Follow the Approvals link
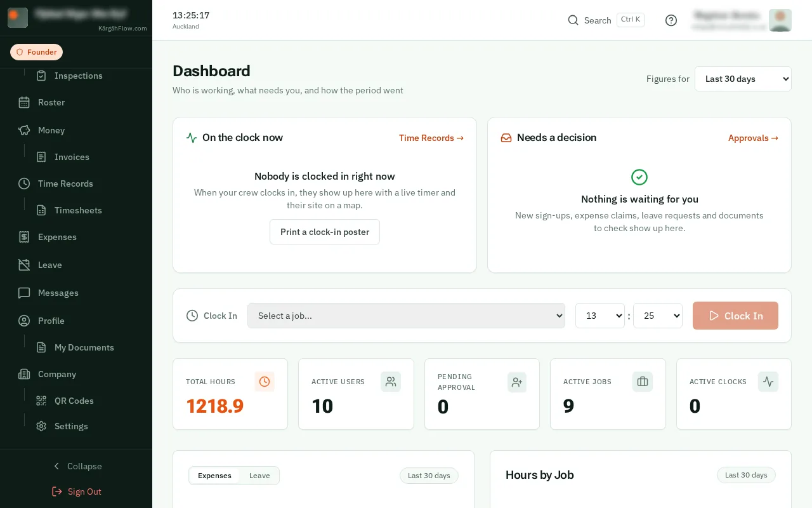The image size is (812, 508). (x=753, y=138)
